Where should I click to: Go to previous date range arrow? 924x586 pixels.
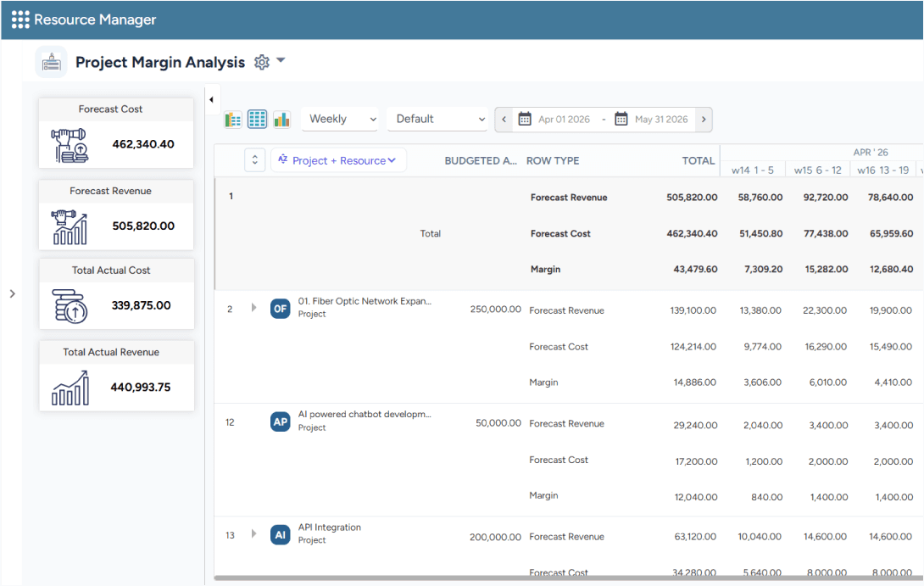(x=504, y=119)
